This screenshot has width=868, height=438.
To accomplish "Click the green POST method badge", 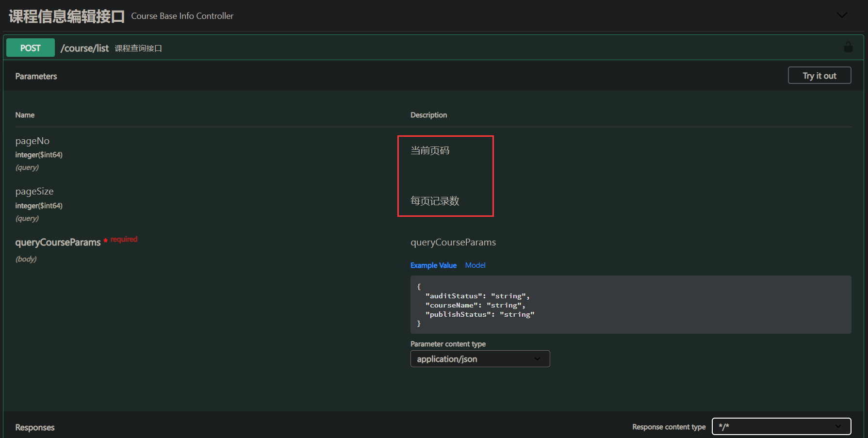I will click(31, 48).
